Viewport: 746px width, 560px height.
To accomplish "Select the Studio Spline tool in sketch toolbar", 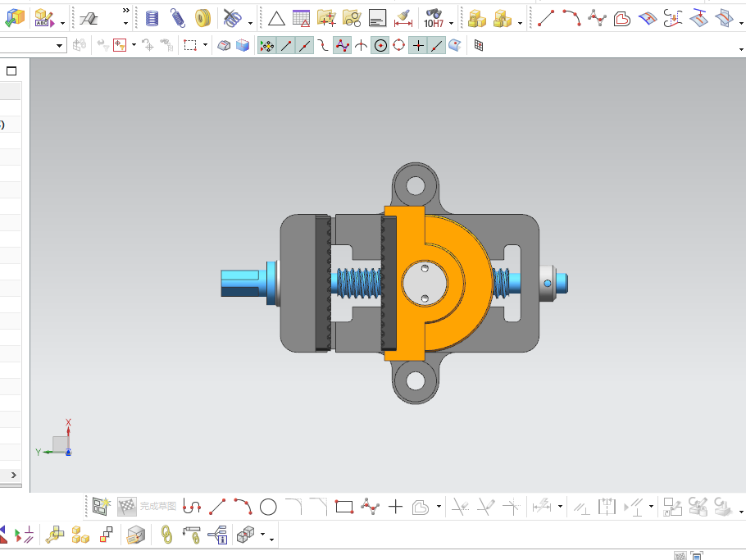I will [x=371, y=507].
